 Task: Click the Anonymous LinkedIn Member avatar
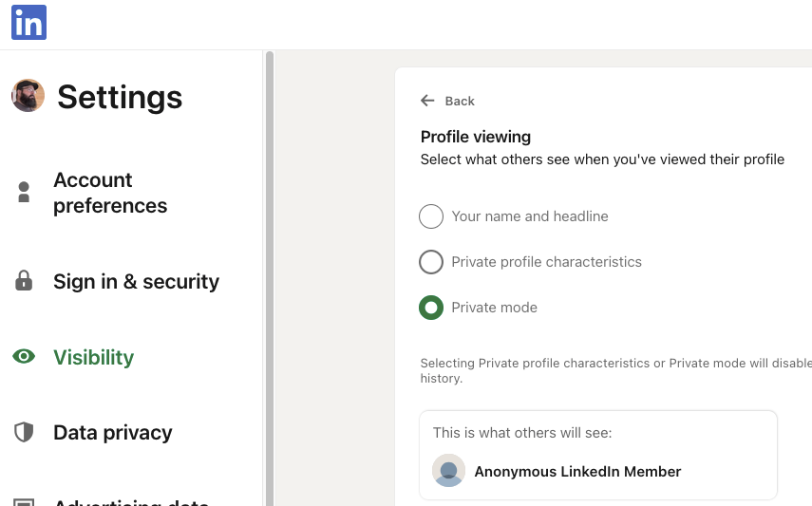448,471
